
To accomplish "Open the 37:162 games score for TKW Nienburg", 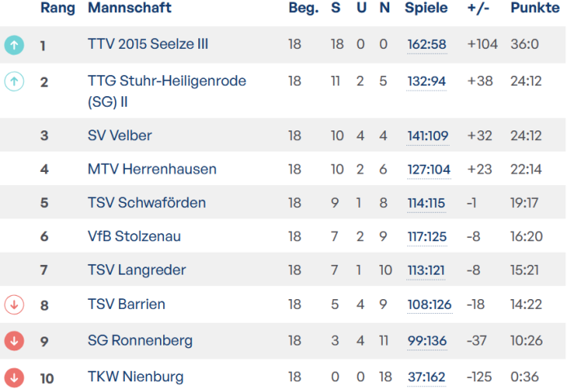I will coord(427,377).
